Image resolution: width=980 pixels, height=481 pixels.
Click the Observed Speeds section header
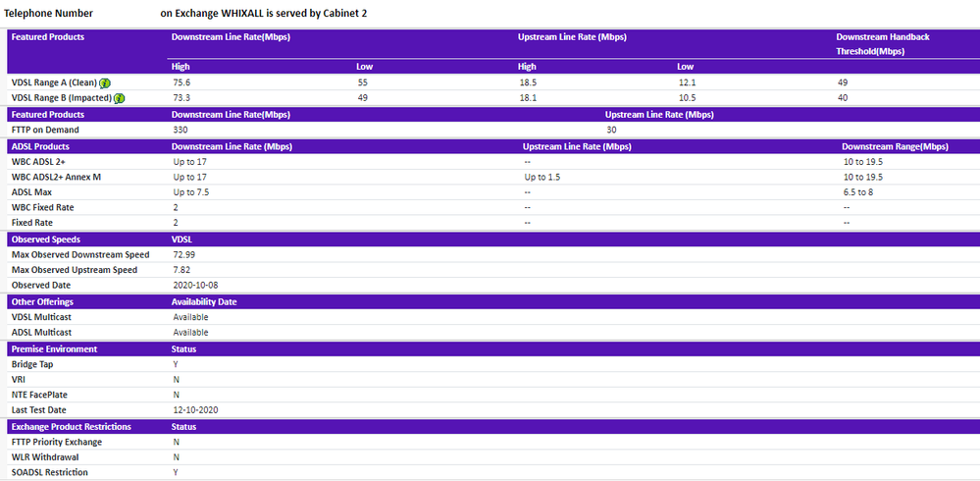click(x=45, y=239)
